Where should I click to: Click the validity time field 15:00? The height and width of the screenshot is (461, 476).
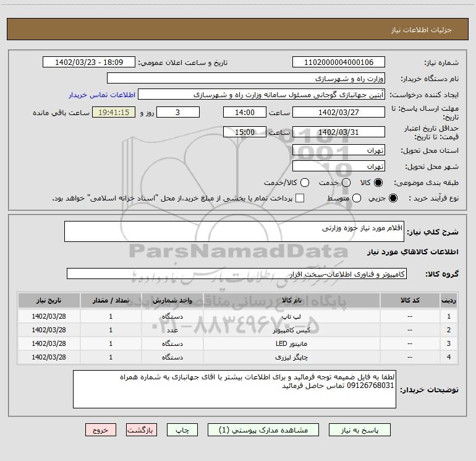click(245, 132)
